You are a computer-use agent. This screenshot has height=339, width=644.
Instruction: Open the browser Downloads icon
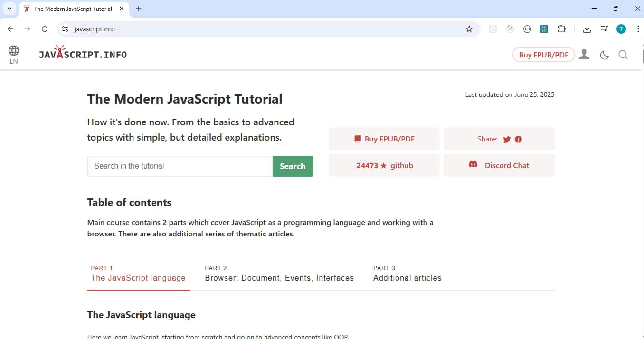[587, 29]
